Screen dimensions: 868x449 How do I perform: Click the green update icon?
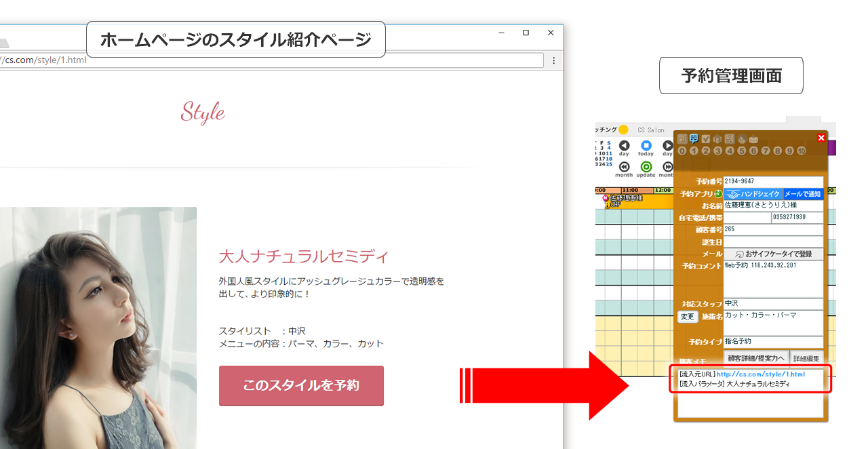coord(646,167)
